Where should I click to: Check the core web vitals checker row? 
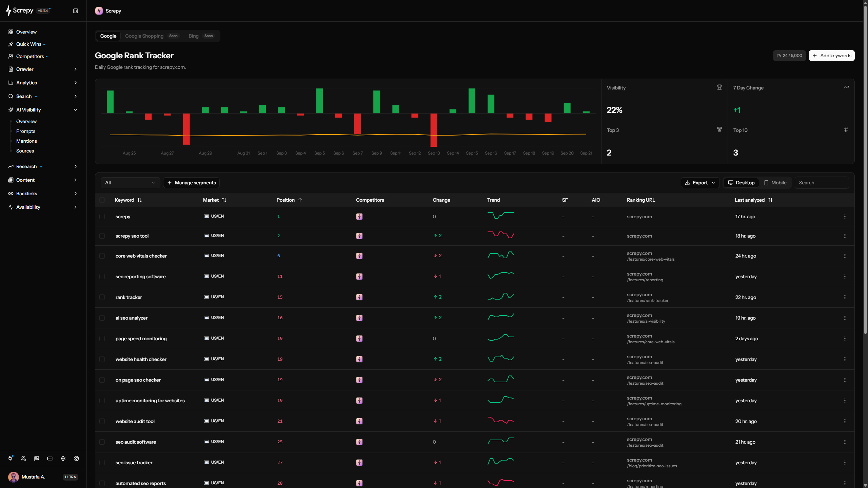[102, 256]
